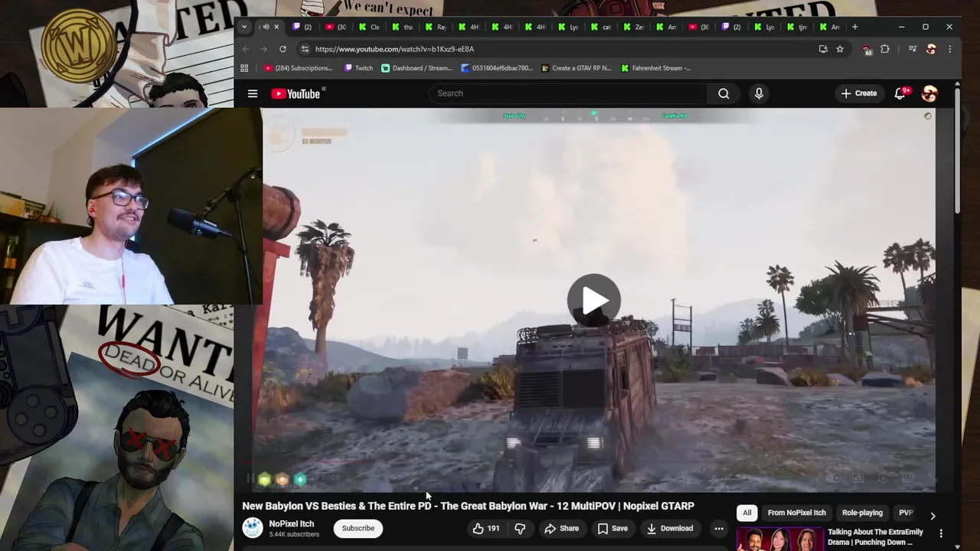Download the video
Screen dimensions: 980x551
pos(670,528)
